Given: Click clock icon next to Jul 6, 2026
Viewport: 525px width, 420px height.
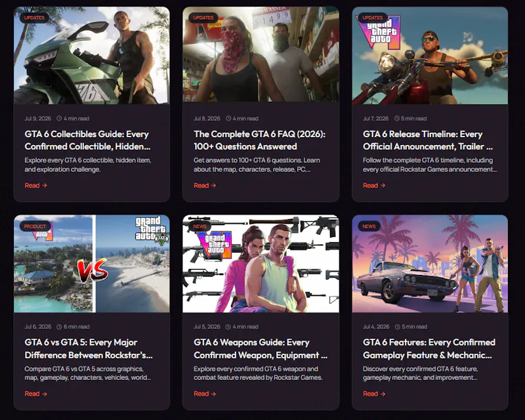Looking at the screenshot, I should click(x=59, y=327).
